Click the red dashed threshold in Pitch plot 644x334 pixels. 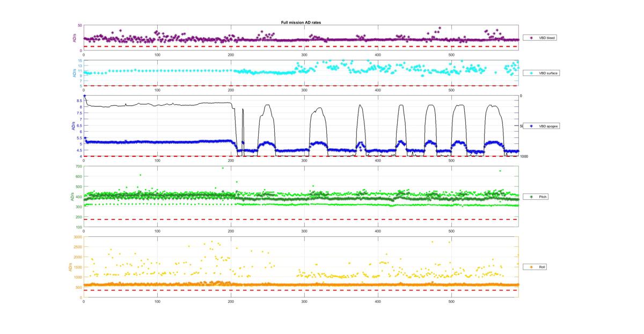(301, 219)
